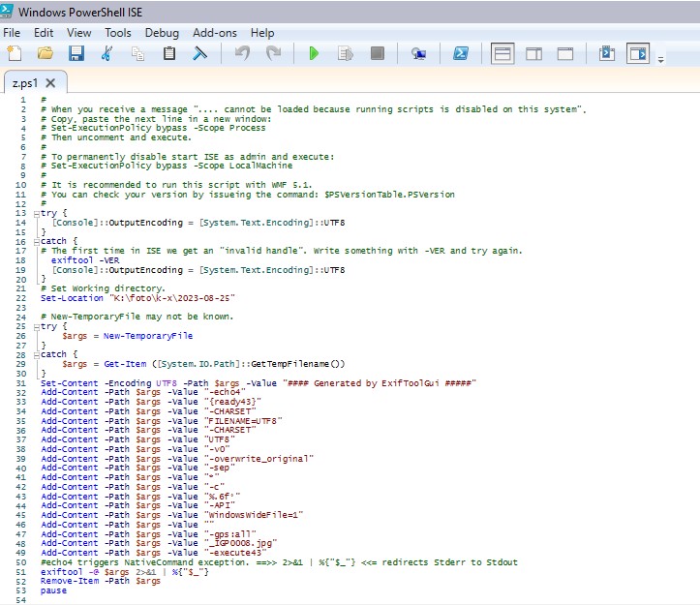This screenshot has height=605, width=700.
Task: Click the Copy icon in the toolbar
Action: pyautogui.click(x=137, y=53)
